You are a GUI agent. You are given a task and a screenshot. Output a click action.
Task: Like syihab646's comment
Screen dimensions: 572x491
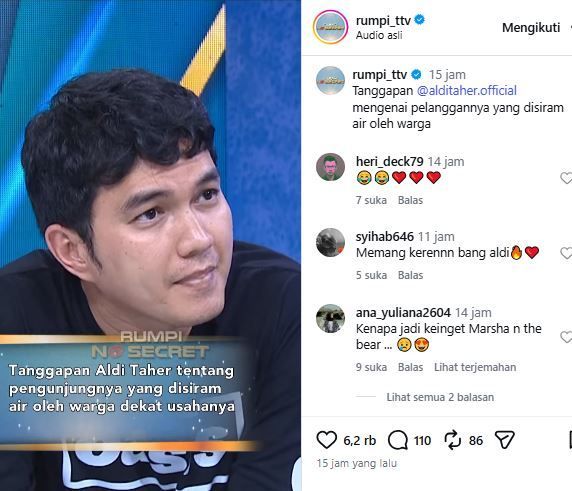[x=566, y=253]
